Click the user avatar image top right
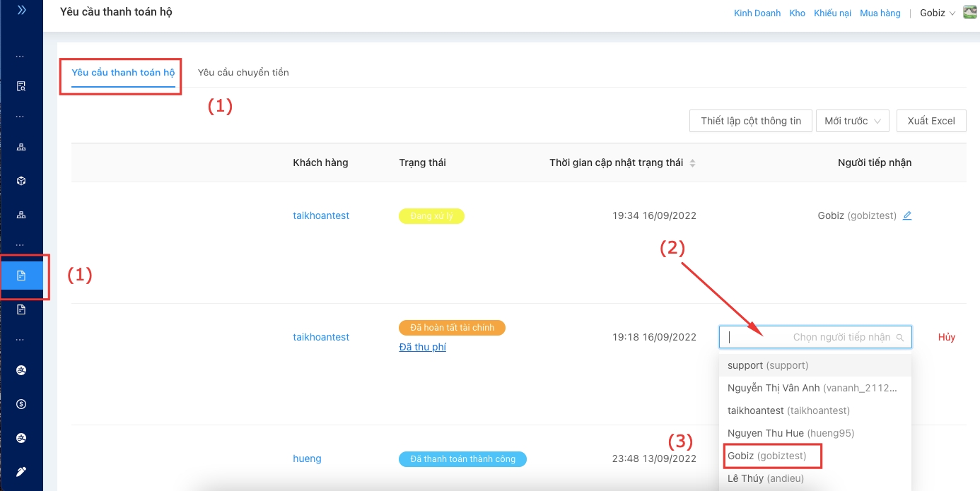The image size is (980, 491). [x=969, y=13]
